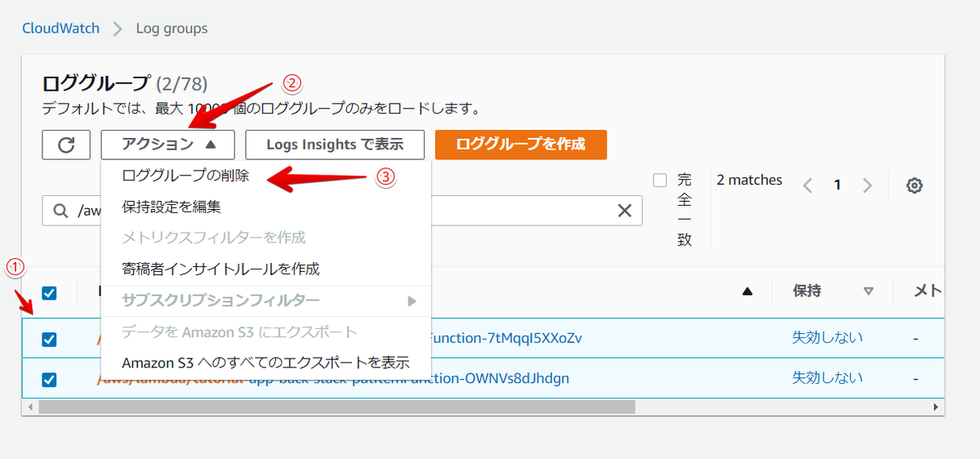The image size is (980, 459).
Task: Click the orange ロググループを作成 button
Action: pyautogui.click(x=521, y=145)
